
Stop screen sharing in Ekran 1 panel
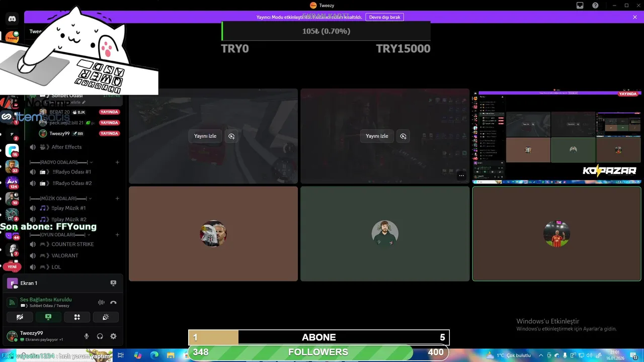coord(113,283)
